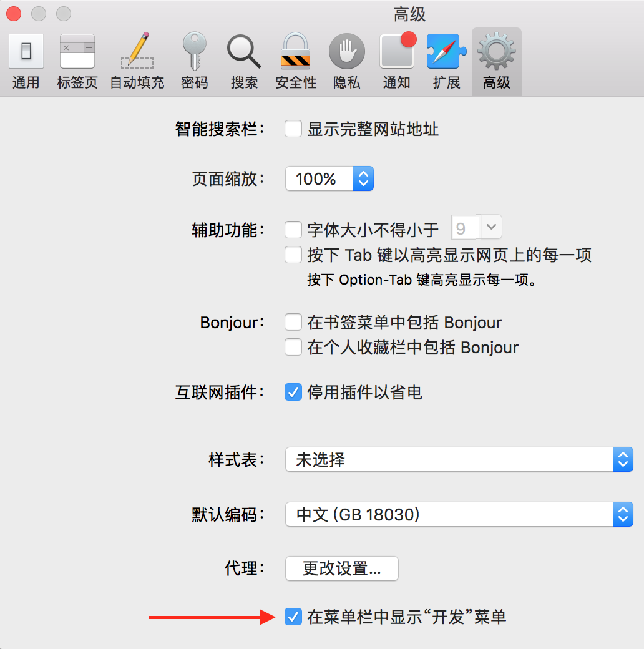This screenshot has width=644, height=649.
Task: Close the preferences window with red button
Action: 14,14
